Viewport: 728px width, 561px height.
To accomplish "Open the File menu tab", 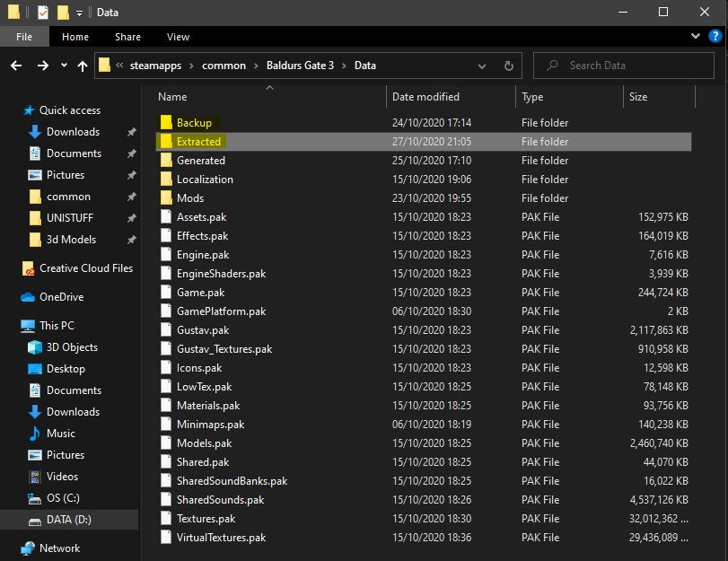I will click(24, 37).
